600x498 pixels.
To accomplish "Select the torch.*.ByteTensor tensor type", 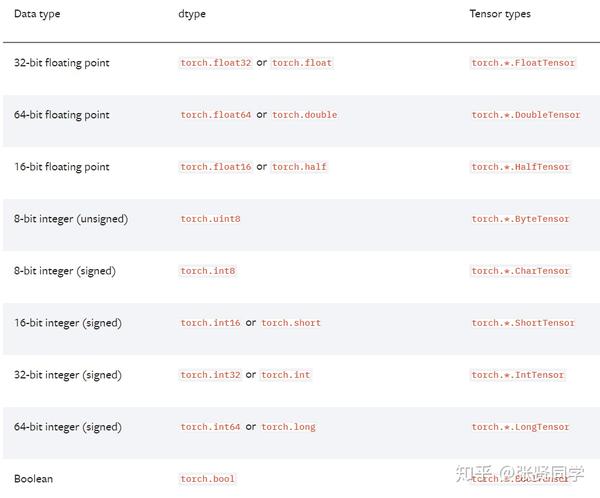I will coord(520,219).
